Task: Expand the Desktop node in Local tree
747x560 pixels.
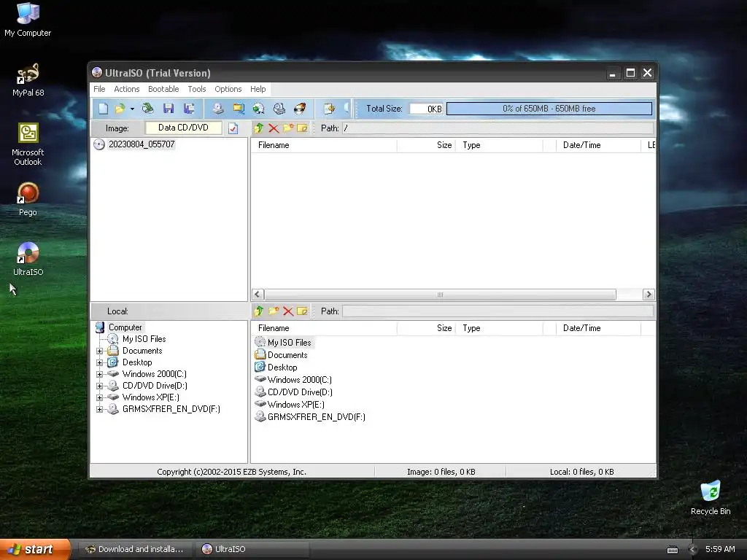Action: tap(99, 362)
